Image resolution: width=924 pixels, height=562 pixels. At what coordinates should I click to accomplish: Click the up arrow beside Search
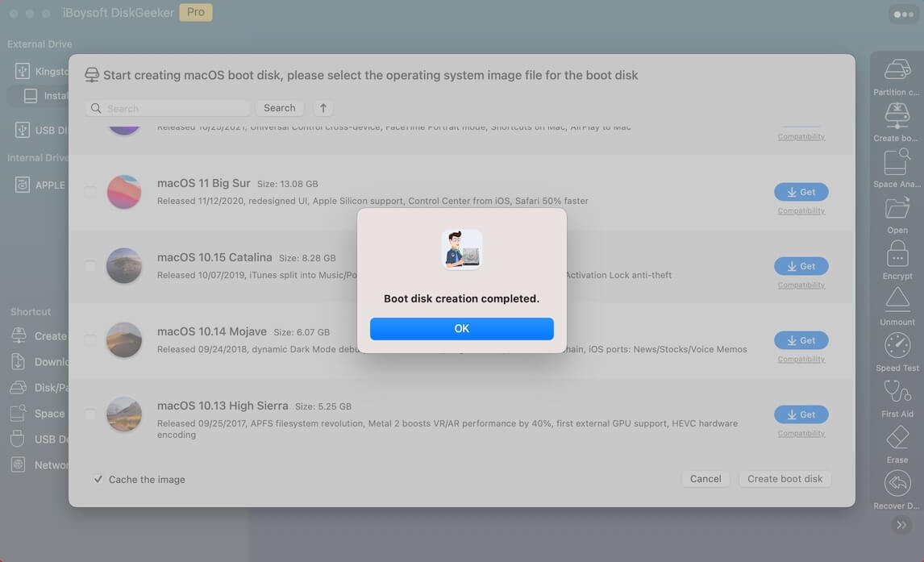[x=323, y=108]
